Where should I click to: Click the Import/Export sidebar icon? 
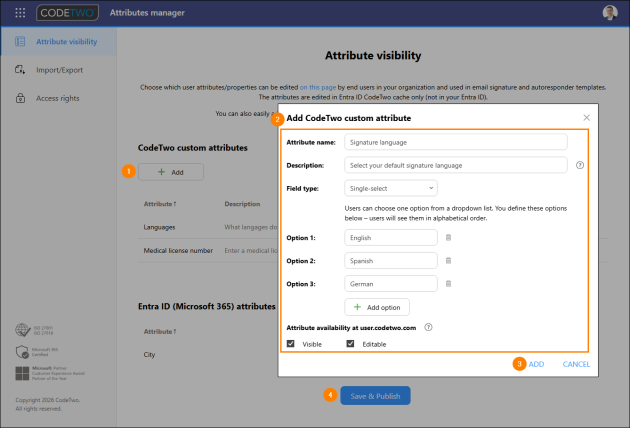click(20, 70)
